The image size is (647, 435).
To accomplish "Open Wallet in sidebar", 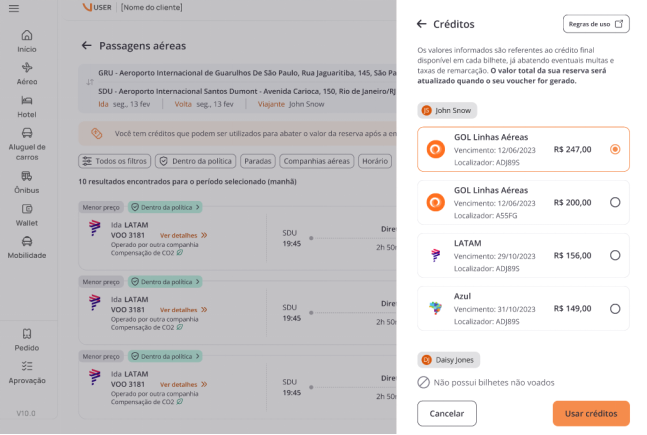I will tap(27, 215).
